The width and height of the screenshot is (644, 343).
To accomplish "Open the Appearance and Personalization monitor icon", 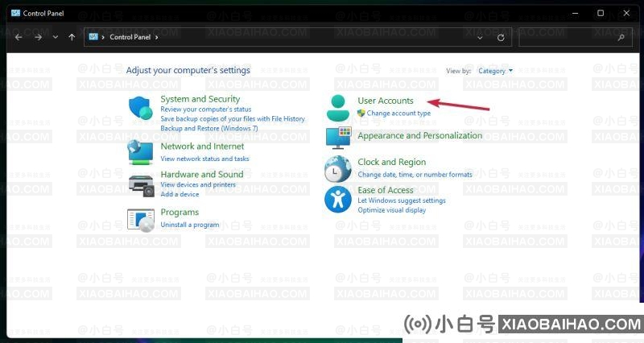I will coord(338,138).
